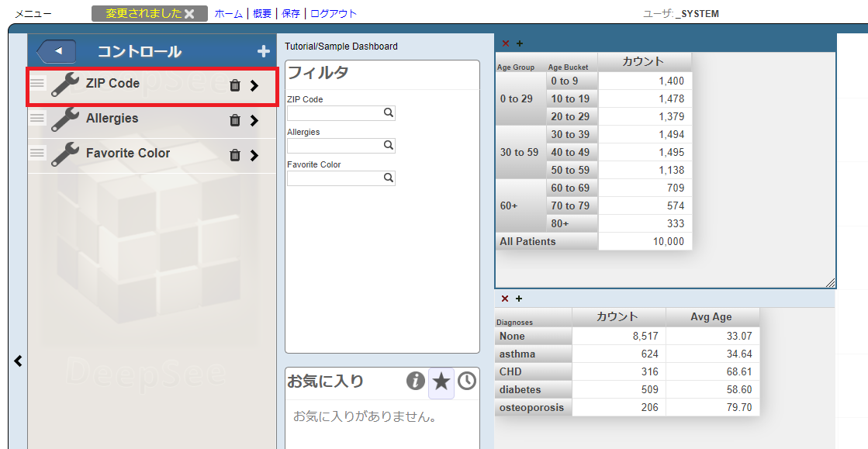The height and width of the screenshot is (449, 868).
Task: Expand the Allergies control chevron
Action: click(254, 120)
